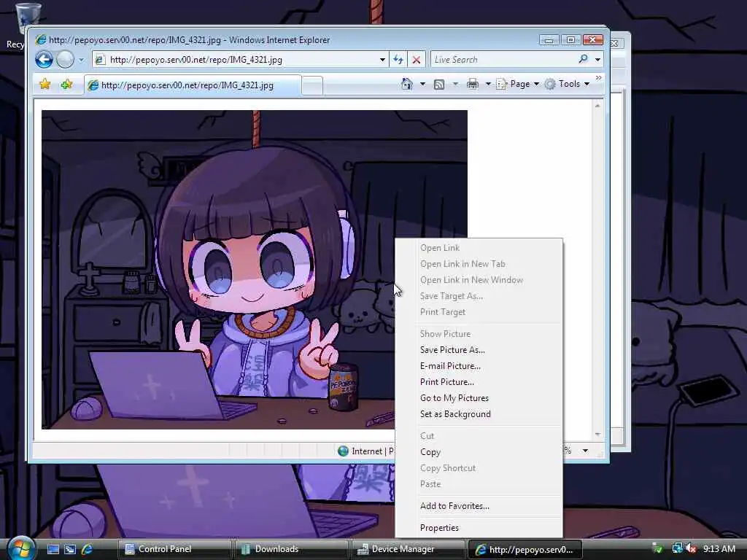Open the Page menu
This screenshot has width=747, height=560.
[518, 84]
